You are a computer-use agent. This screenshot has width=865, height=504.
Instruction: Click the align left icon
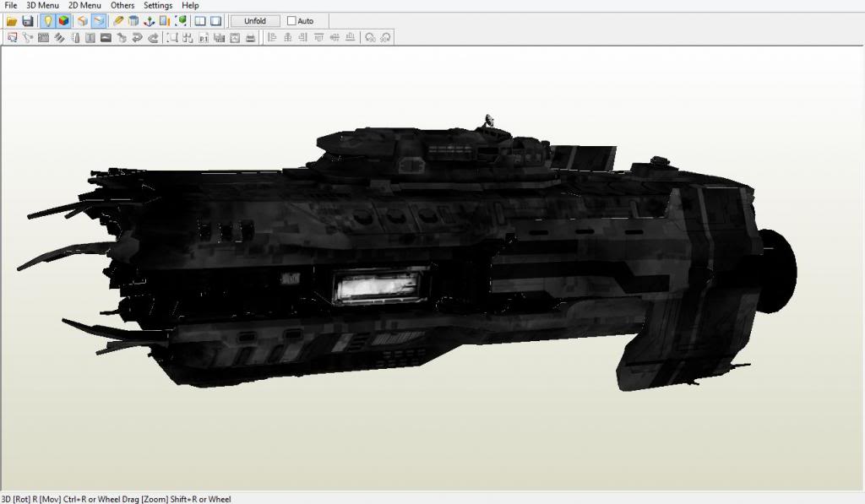[x=272, y=37]
